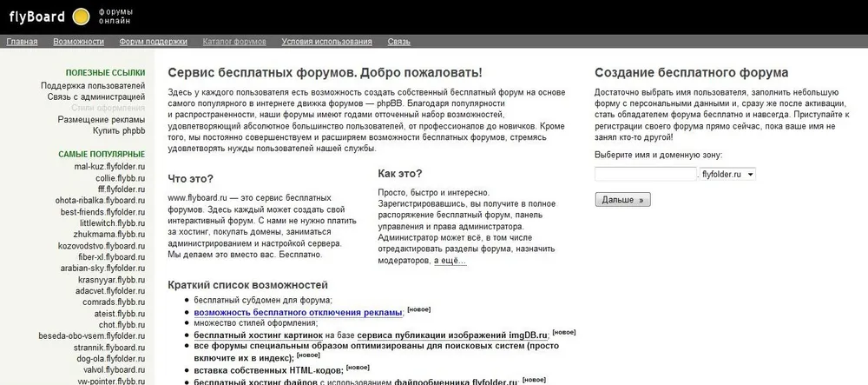This screenshot has width=868, height=385.
Task: Click the Купить phpbb link
Action: [119, 130]
